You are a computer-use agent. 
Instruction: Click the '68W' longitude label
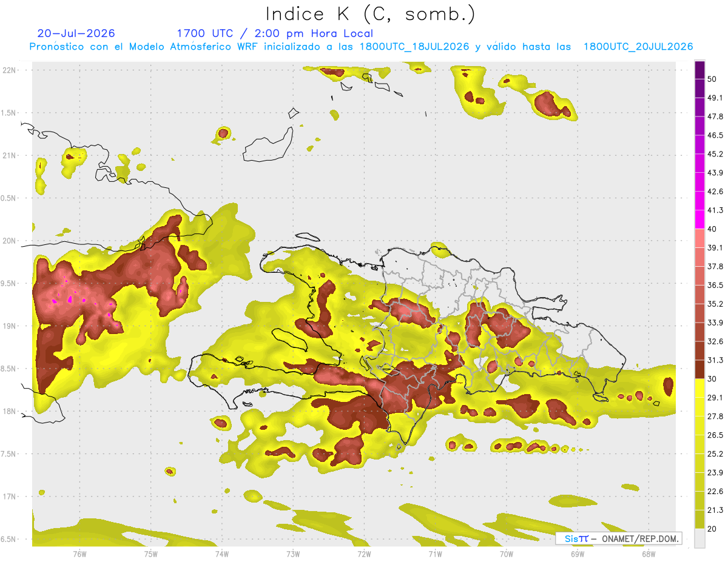coord(649,554)
